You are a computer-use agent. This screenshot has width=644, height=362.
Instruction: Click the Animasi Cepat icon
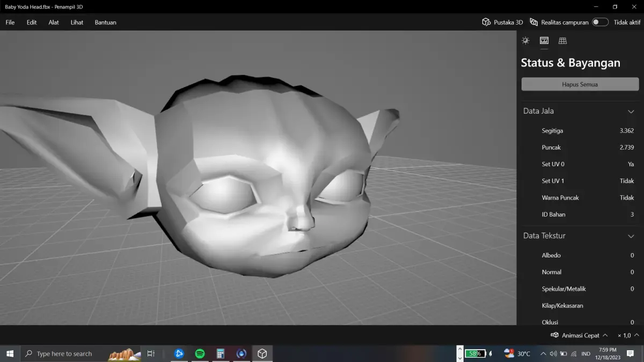pyautogui.click(x=554, y=335)
